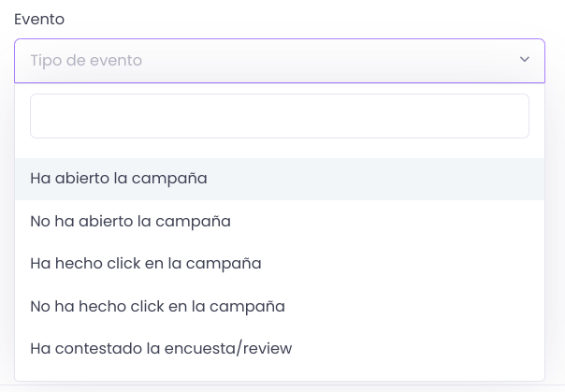
Task: Click the Evento field label
Action: [39, 19]
